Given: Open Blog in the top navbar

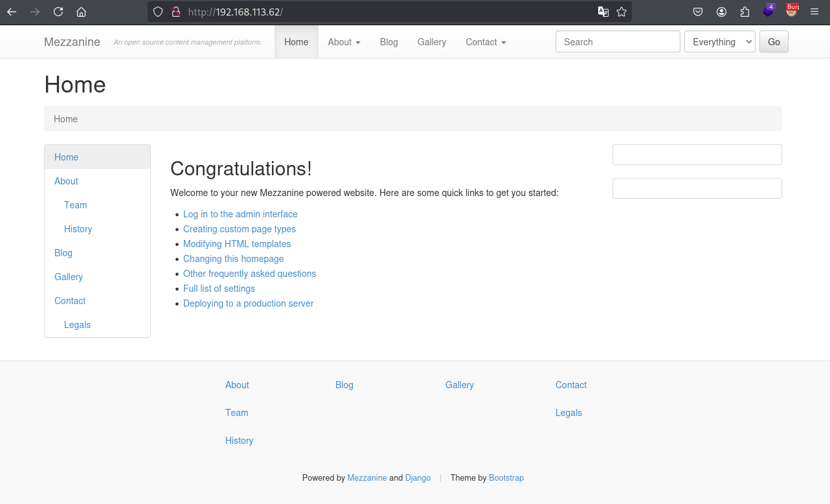Looking at the screenshot, I should 389,42.
